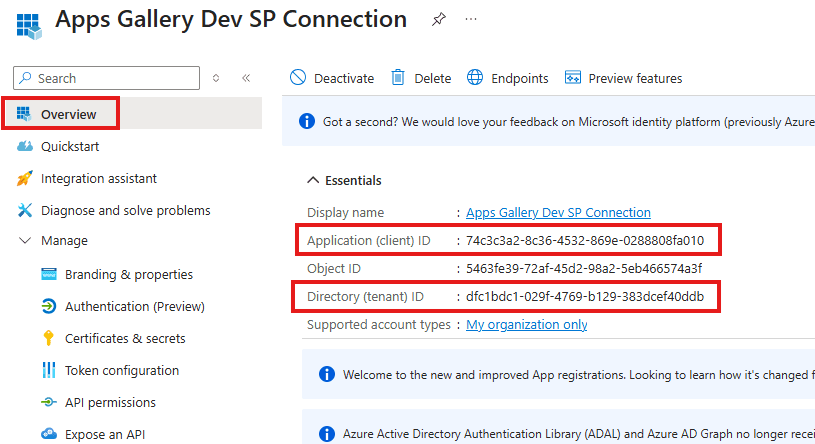
Task: Click the Preview features icon
Action: (573, 77)
